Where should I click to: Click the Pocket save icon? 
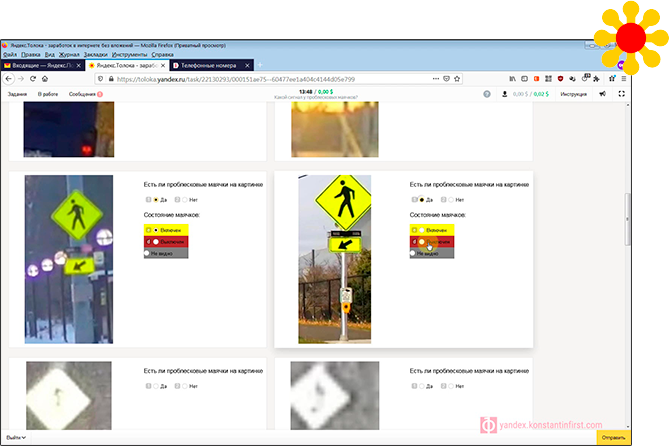(446, 79)
